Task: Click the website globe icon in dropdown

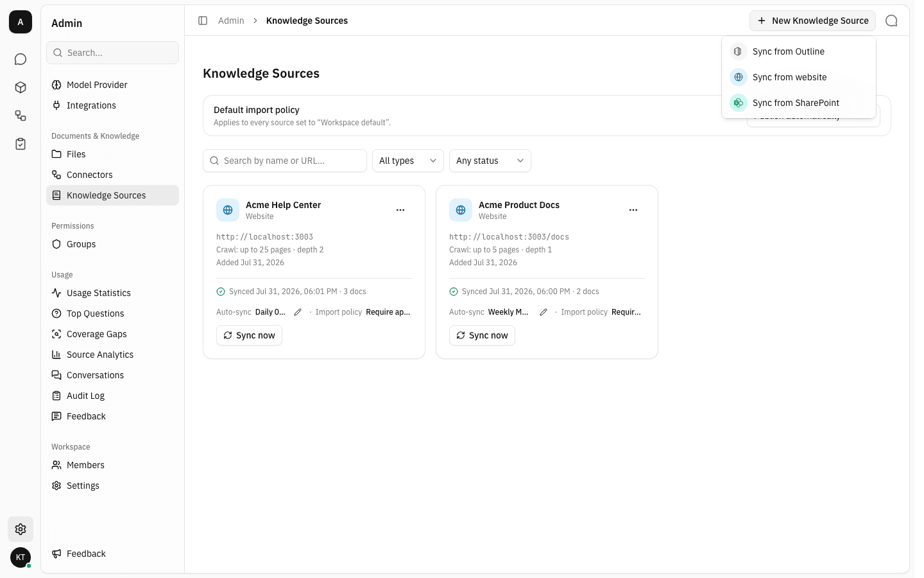Action: tap(739, 77)
